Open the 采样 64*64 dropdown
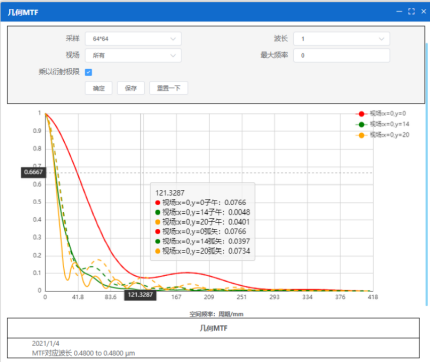 click(133, 39)
